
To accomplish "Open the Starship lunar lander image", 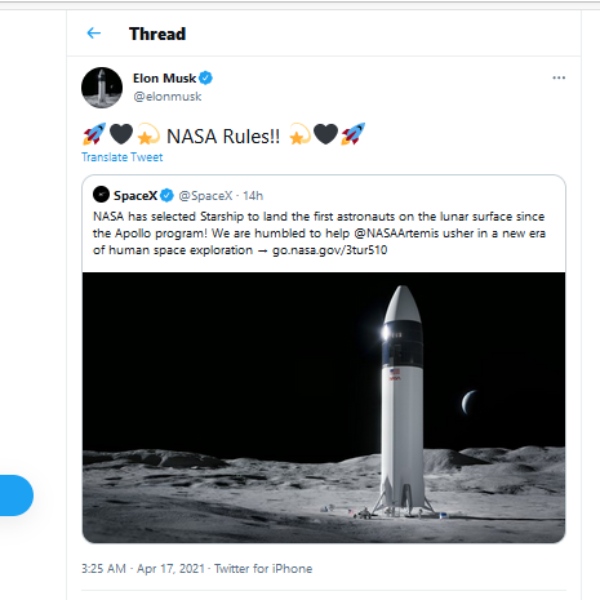I will click(x=323, y=406).
